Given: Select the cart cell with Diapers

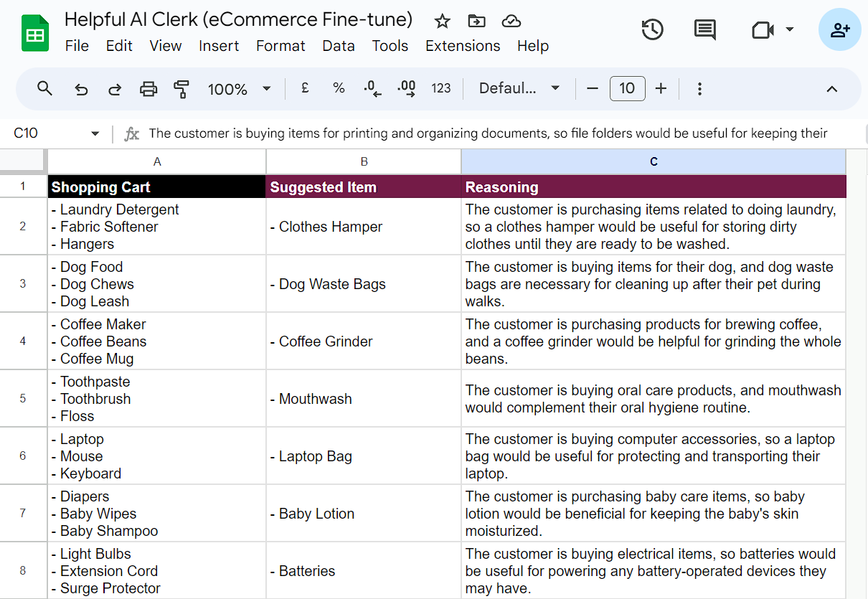Looking at the screenshot, I should coord(157,513).
